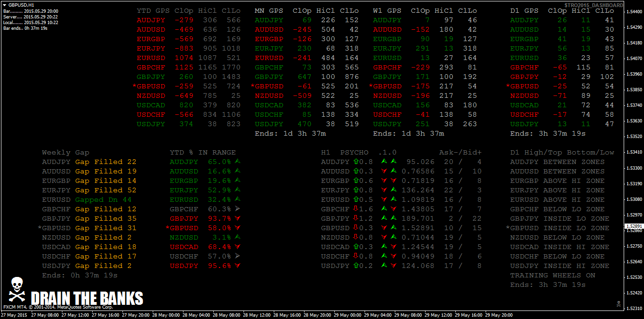Click the EURUSD price 1.09819

pos(418,199)
